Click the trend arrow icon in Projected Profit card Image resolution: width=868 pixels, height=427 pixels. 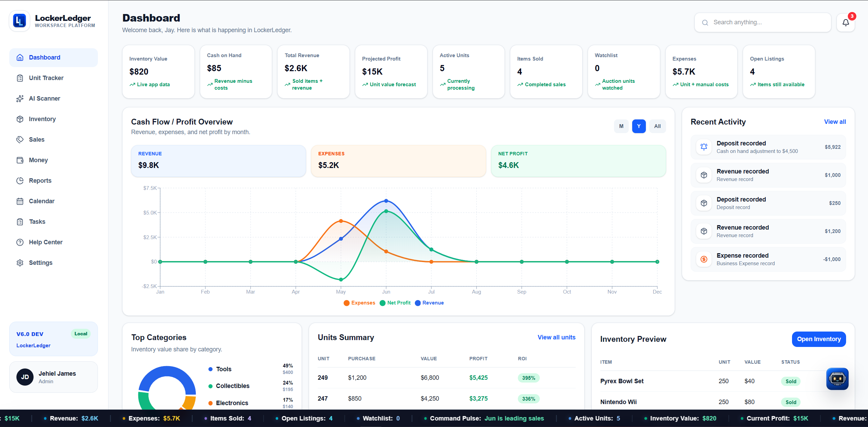coord(365,85)
